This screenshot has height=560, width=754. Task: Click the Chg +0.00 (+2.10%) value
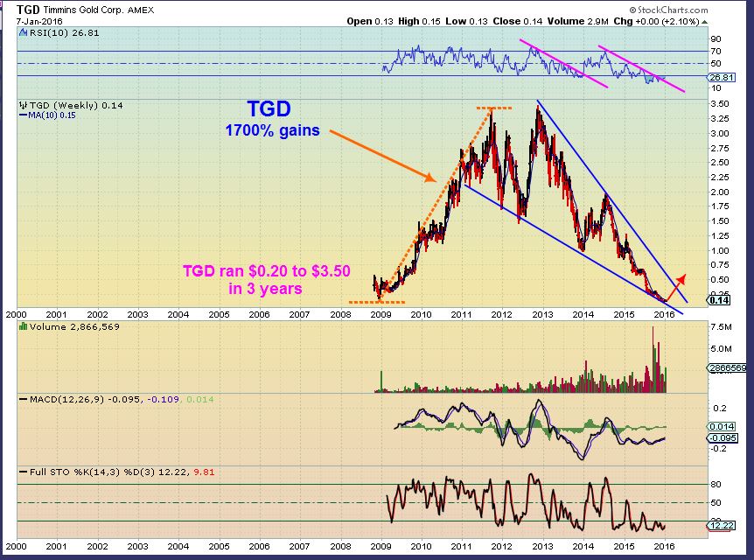(656, 21)
